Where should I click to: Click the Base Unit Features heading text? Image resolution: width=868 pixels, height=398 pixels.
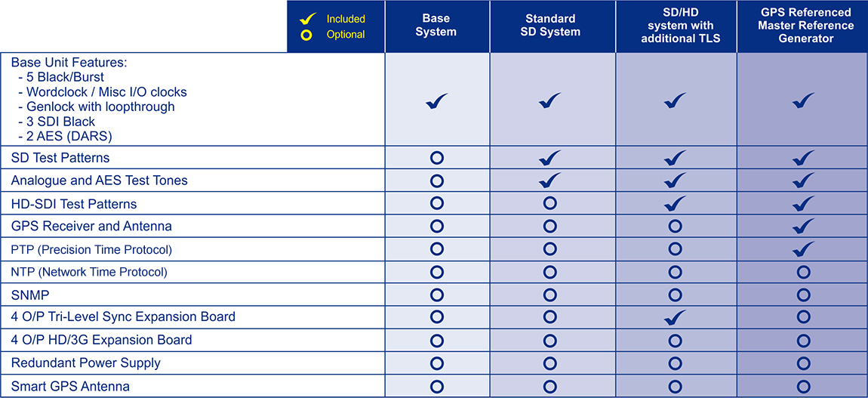coord(69,62)
